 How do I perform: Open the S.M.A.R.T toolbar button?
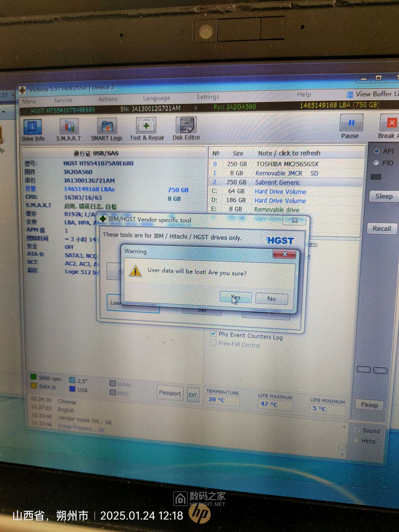point(69,130)
